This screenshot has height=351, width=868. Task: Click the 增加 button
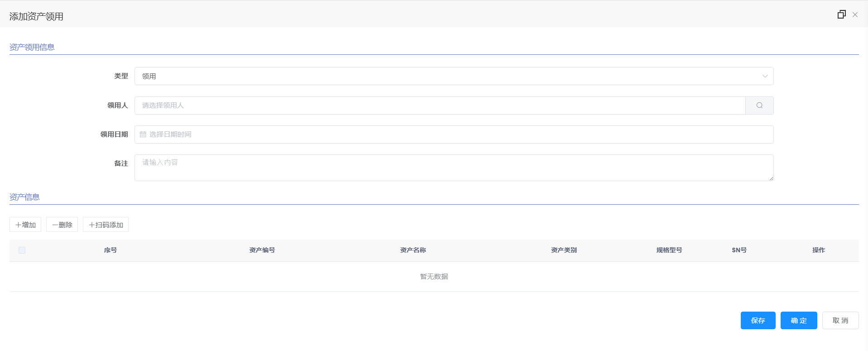[x=25, y=225]
